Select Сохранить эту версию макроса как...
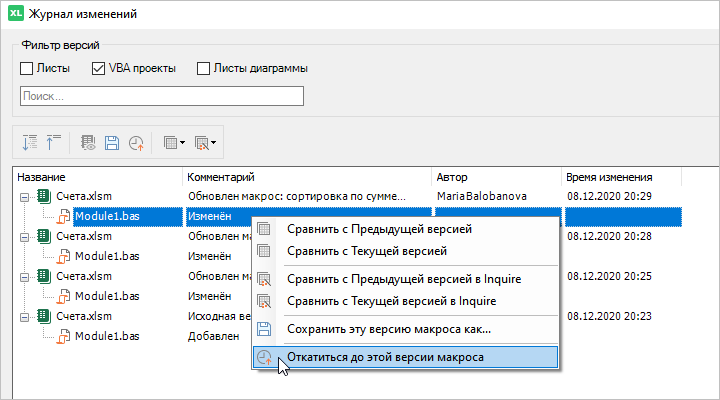 388,328
